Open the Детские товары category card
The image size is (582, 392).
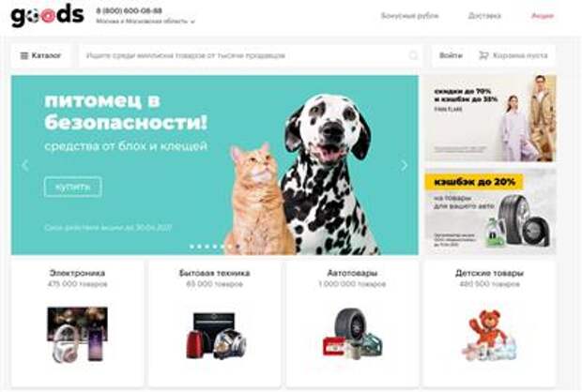click(490, 324)
